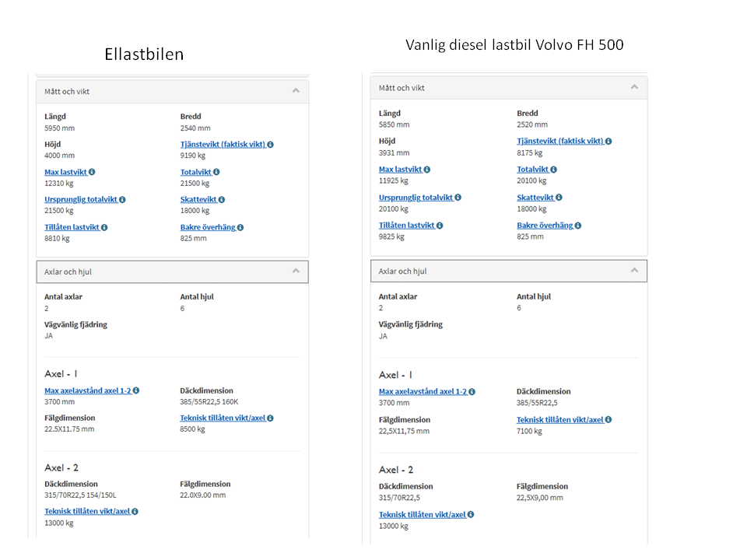Collapse left Mått och vikt panel chevron
The width and height of the screenshot is (747, 560).
[x=296, y=91]
